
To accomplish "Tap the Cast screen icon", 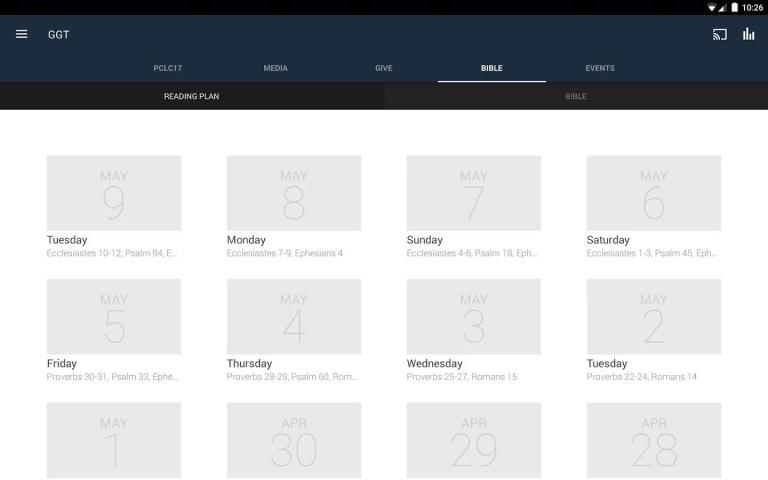I will tap(719, 34).
